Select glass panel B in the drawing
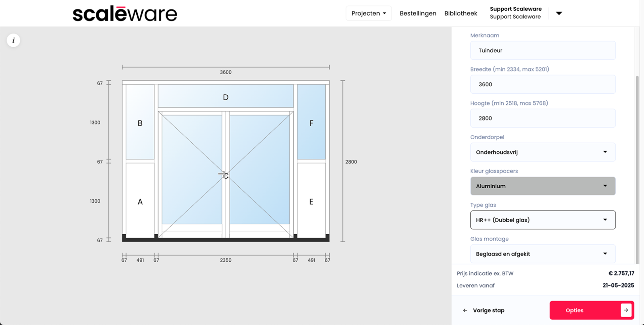The height and width of the screenshot is (325, 644). tap(140, 122)
